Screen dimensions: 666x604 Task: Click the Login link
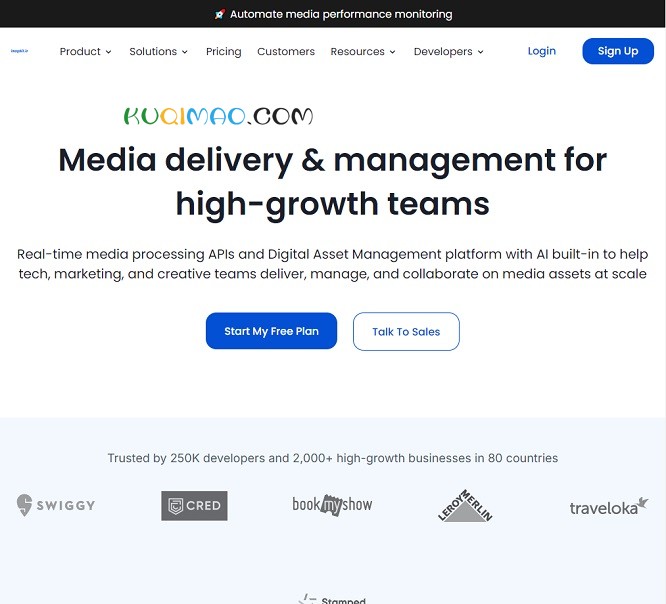(542, 51)
